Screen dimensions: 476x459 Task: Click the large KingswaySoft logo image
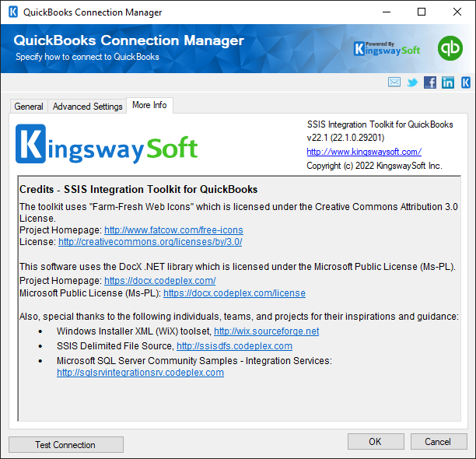pos(107,144)
